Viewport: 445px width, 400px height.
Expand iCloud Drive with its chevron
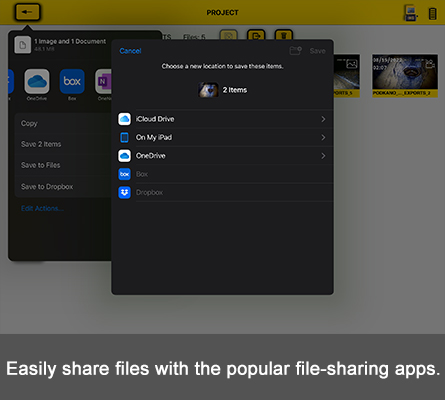click(x=323, y=119)
